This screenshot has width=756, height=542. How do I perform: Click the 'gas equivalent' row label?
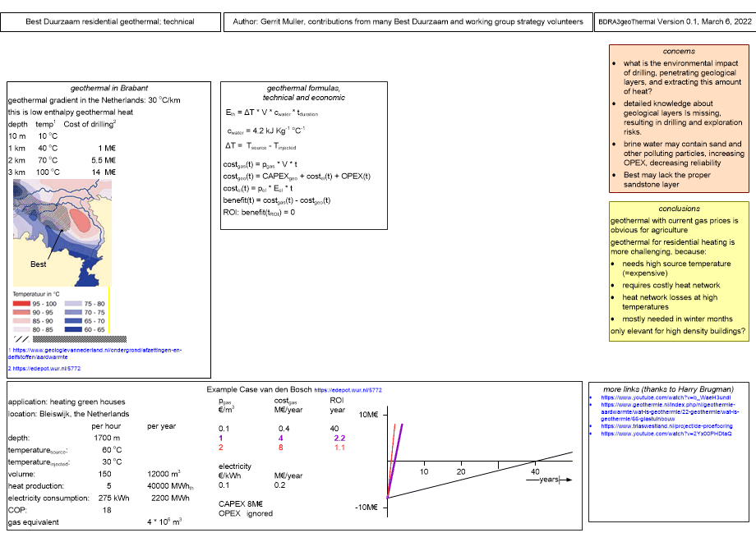click(x=33, y=522)
